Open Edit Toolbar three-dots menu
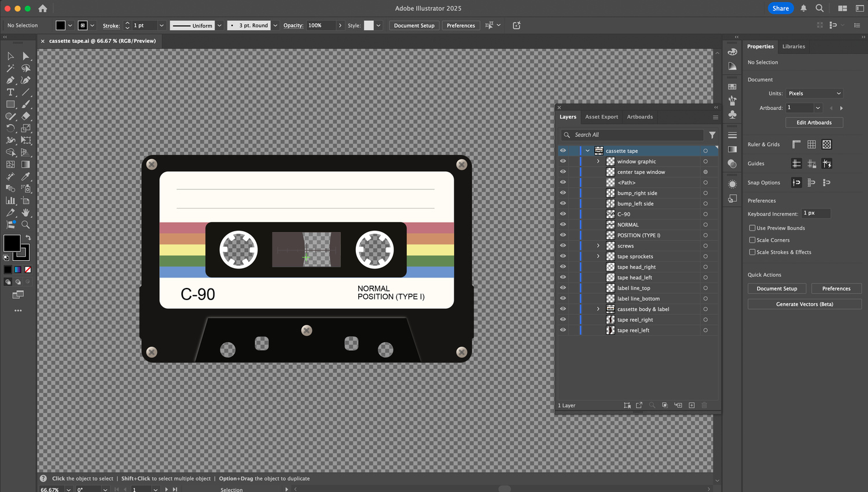The image size is (868, 492). [18, 310]
